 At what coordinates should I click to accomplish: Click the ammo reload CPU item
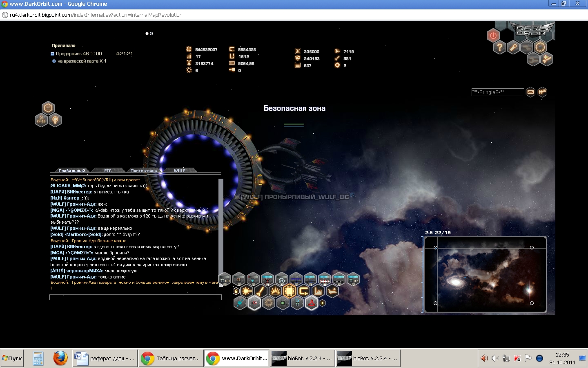297,303
